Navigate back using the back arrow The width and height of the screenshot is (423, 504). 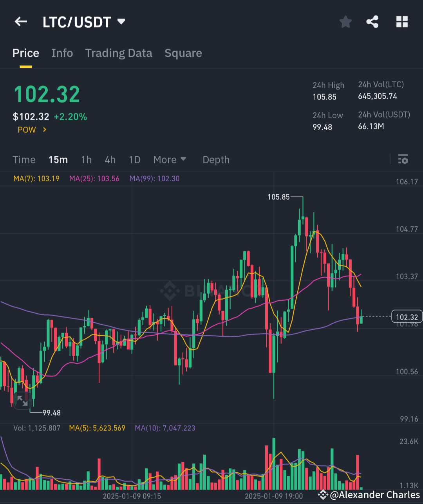point(20,22)
